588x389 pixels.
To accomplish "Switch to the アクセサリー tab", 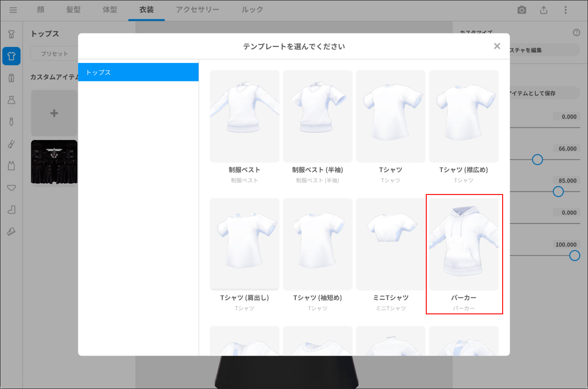I will point(197,10).
